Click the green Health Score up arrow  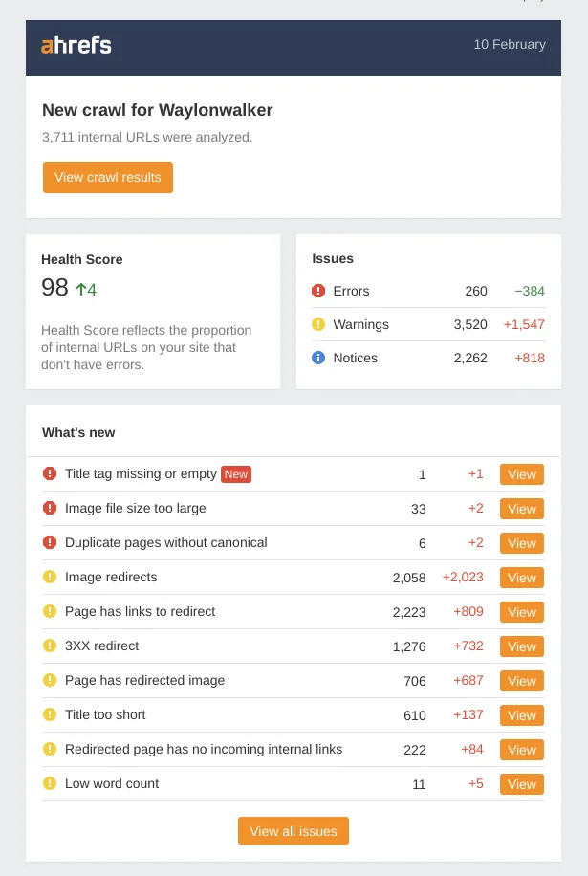[x=81, y=289]
